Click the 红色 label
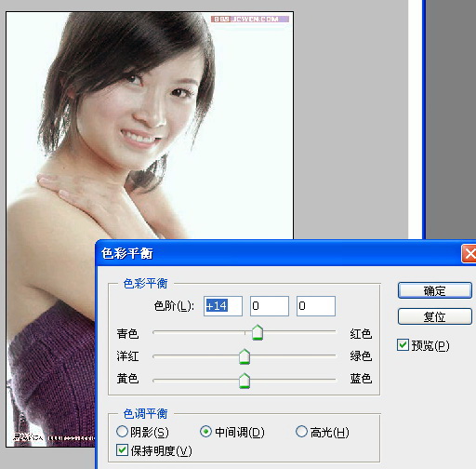The width and height of the screenshot is (476, 469). click(x=361, y=334)
